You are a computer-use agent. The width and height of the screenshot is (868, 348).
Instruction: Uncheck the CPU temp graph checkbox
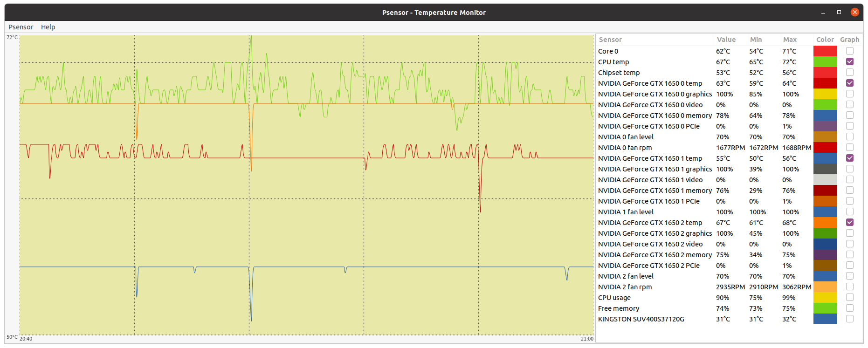pos(849,61)
